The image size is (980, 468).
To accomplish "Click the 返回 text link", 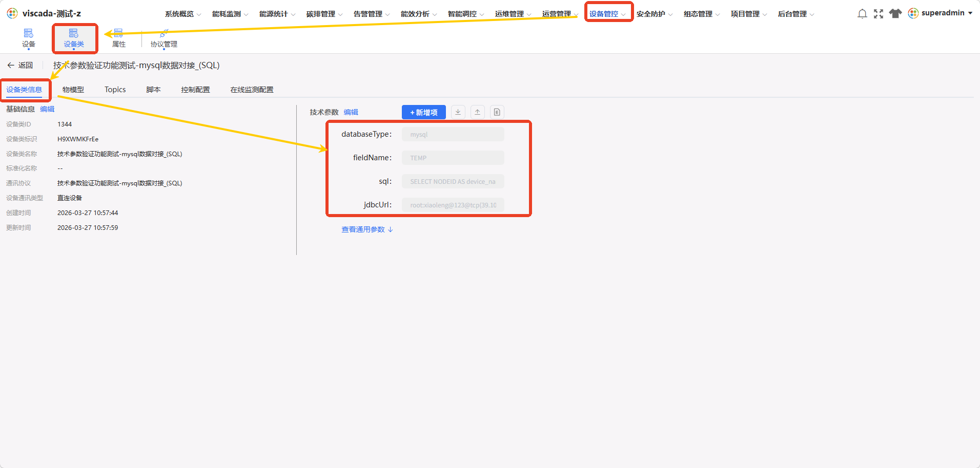I will point(26,65).
